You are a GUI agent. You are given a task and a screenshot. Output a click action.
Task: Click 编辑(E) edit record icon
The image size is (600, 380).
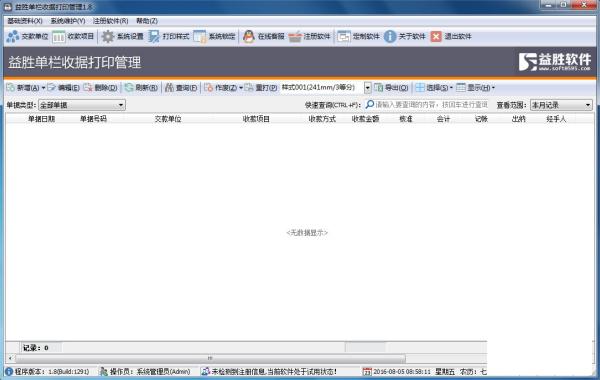click(x=52, y=88)
